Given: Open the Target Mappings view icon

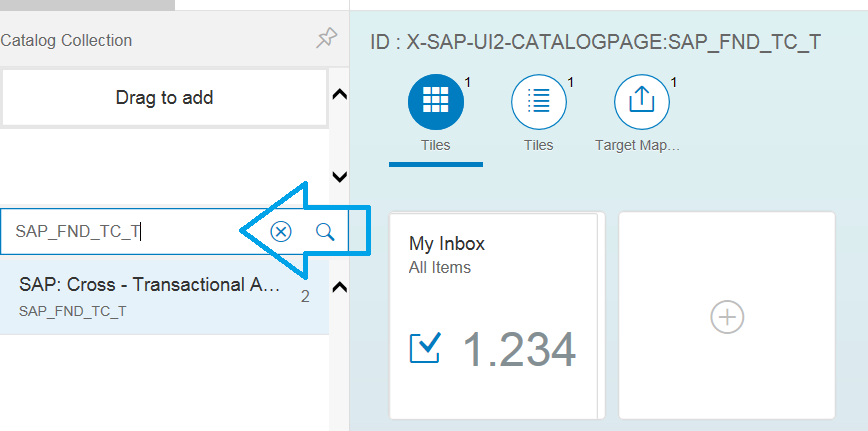Looking at the screenshot, I should 642,102.
